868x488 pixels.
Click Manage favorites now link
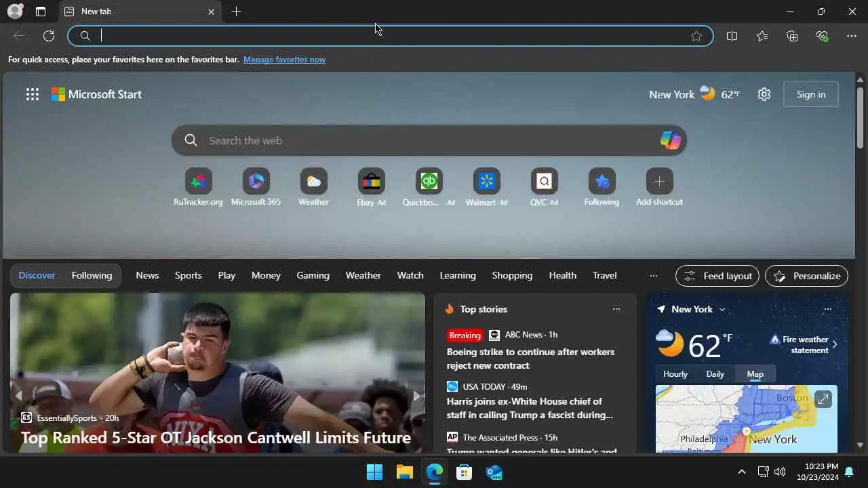tap(284, 60)
